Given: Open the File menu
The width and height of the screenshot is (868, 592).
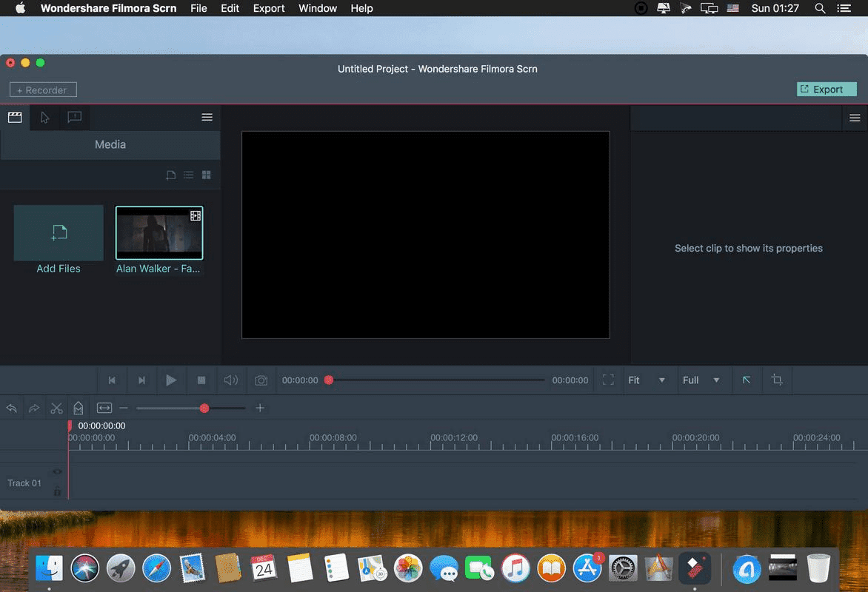Looking at the screenshot, I should click(198, 8).
